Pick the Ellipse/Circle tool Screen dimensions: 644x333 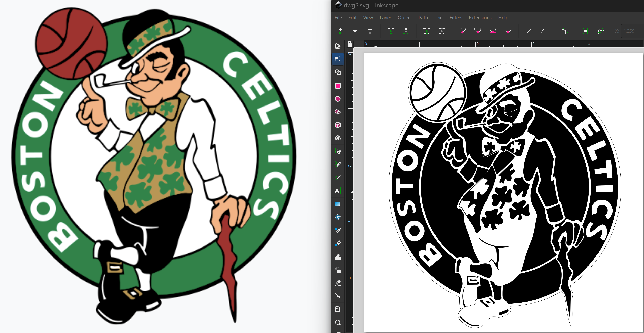tap(338, 99)
